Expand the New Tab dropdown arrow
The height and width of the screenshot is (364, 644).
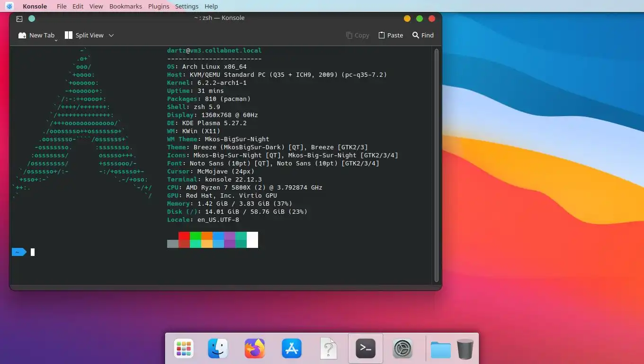click(x=56, y=40)
